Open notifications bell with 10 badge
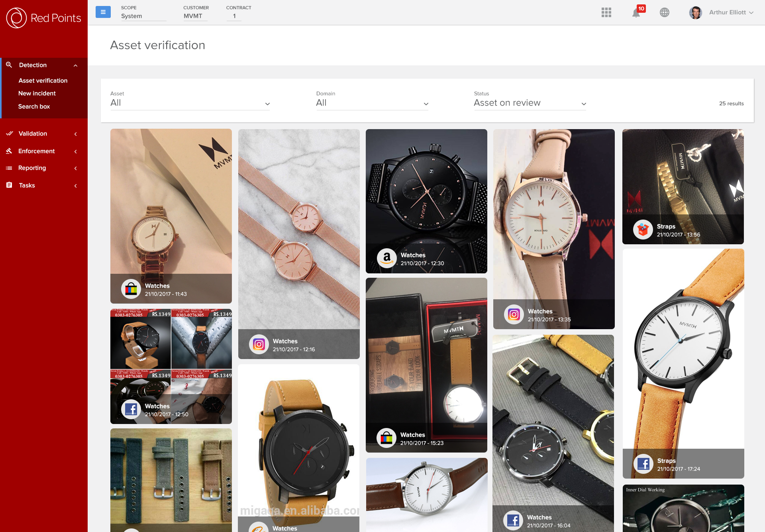This screenshot has width=765, height=532. pos(636,13)
